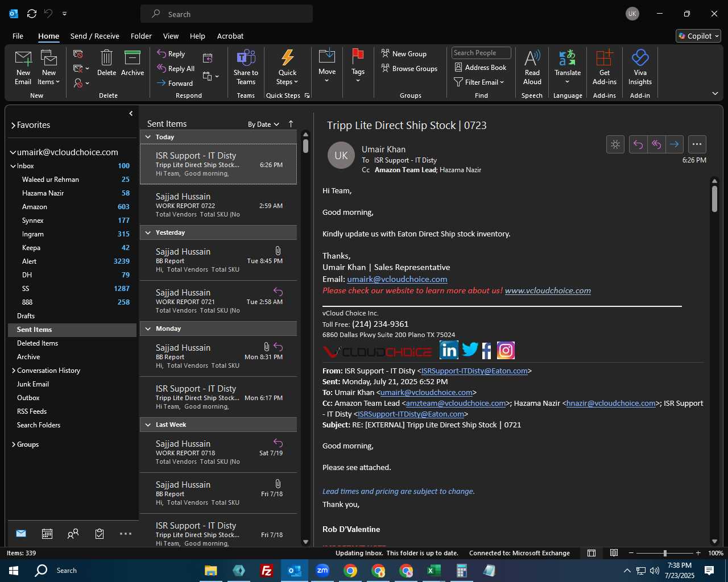Image resolution: width=728 pixels, height=582 pixels.
Task: Click the Copilot button
Action: [698, 36]
